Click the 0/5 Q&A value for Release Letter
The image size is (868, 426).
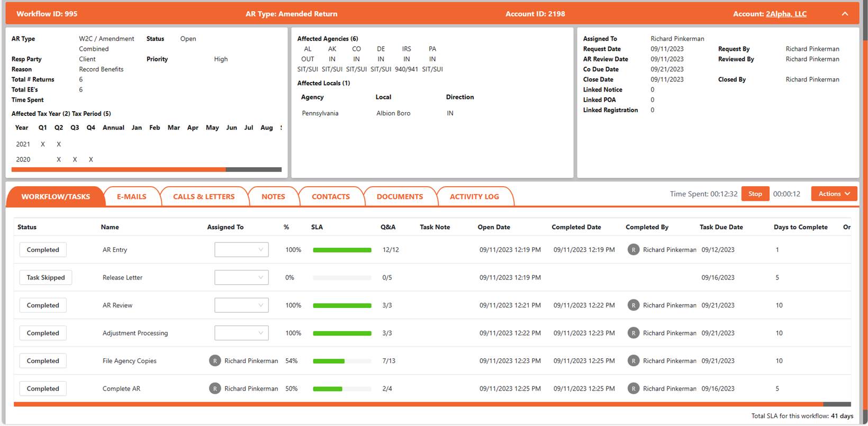387,277
